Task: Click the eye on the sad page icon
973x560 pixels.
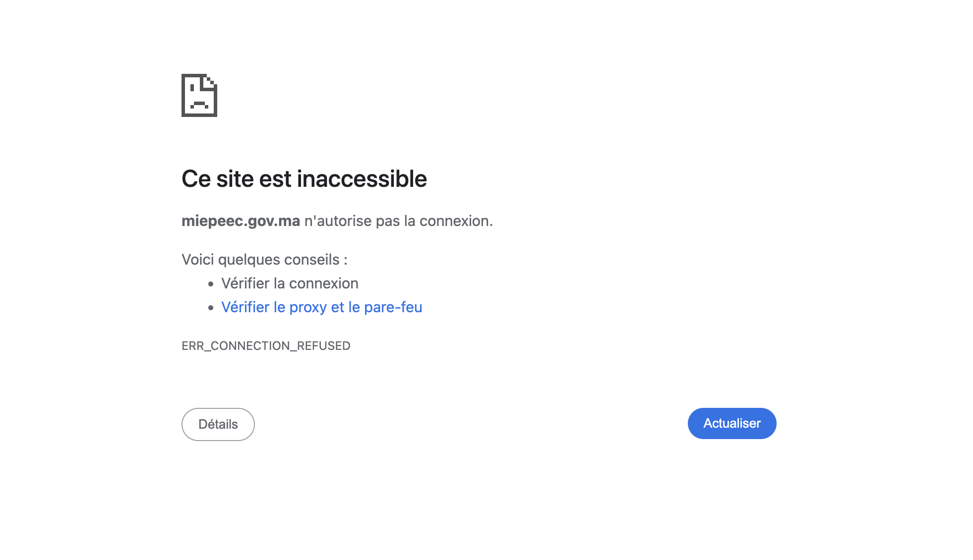Action: 192,88
